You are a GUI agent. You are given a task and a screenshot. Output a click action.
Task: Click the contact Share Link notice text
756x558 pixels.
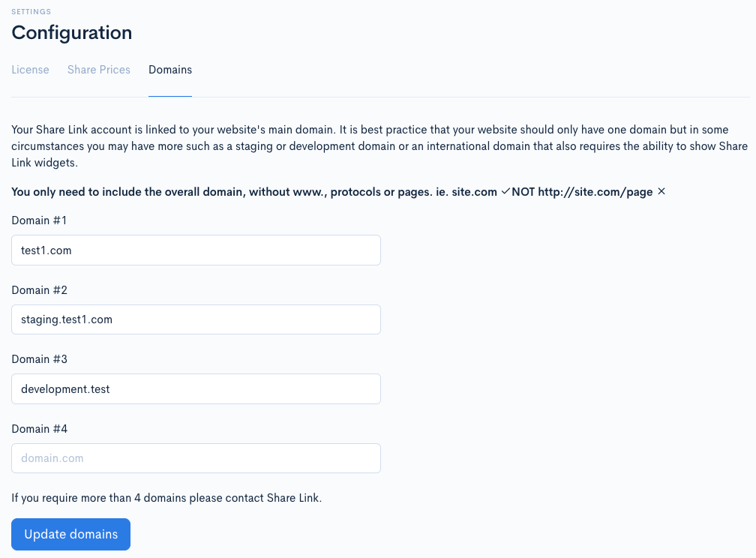166,497
